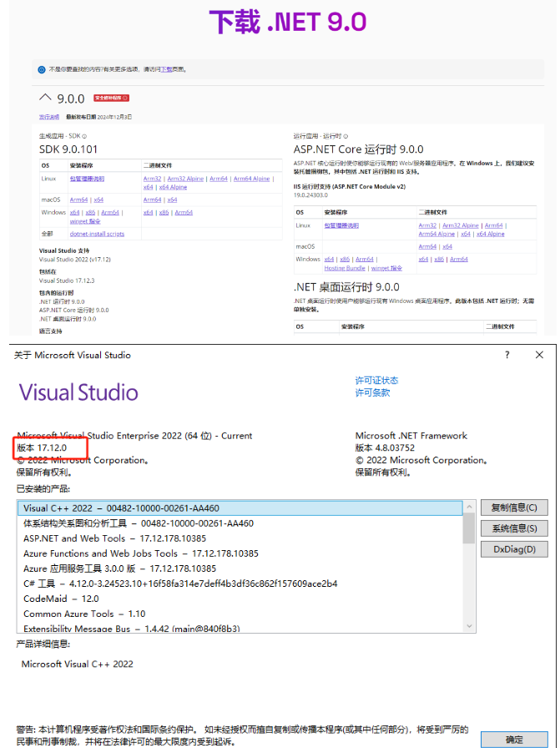The height and width of the screenshot is (748, 560).
Task: Open ASP.NET Core winget 指令 link
Action: (x=386, y=268)
